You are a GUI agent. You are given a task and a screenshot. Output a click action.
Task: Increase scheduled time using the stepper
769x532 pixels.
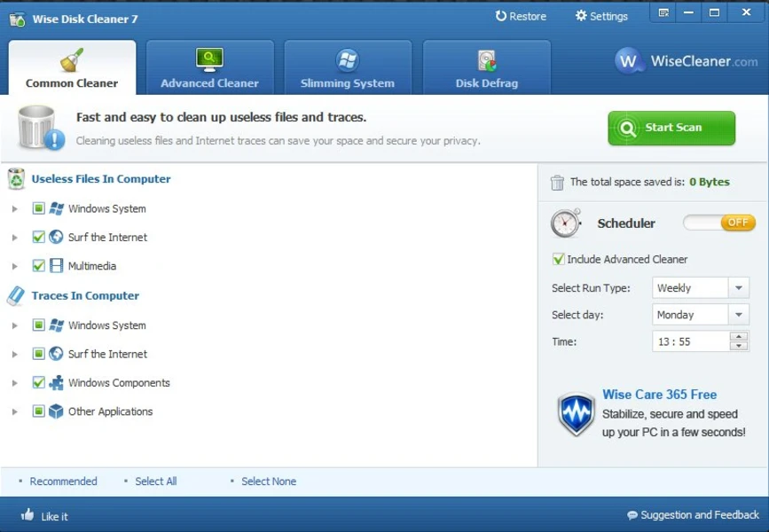coord(737,336)
